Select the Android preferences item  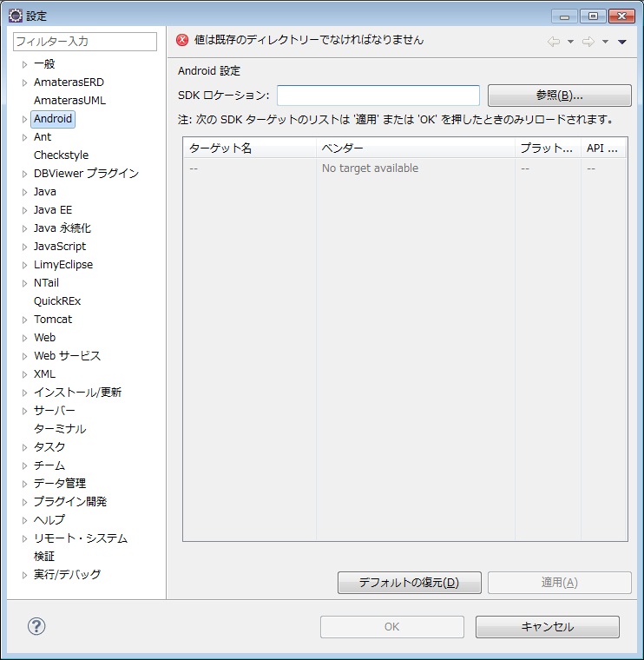point(53,119)
